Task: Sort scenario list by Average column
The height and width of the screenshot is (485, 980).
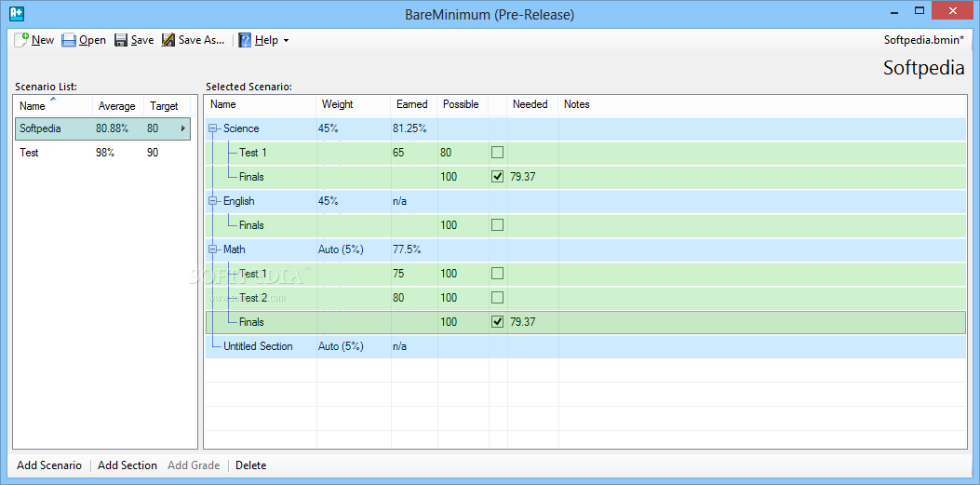Action: (118, 105)
